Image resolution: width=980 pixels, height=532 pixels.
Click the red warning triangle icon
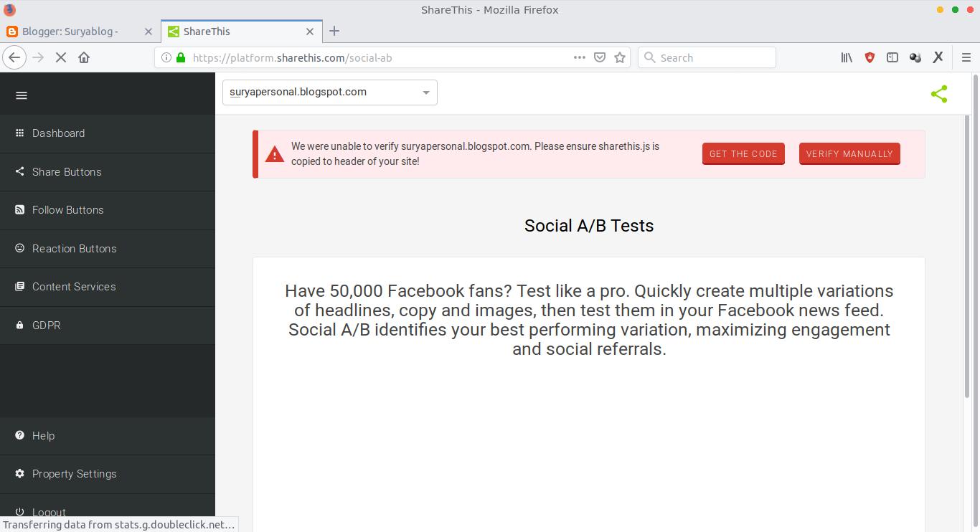275,154
